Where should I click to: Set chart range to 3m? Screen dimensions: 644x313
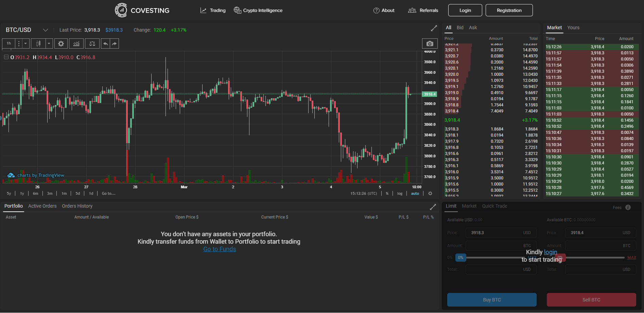tap(50, 193)
